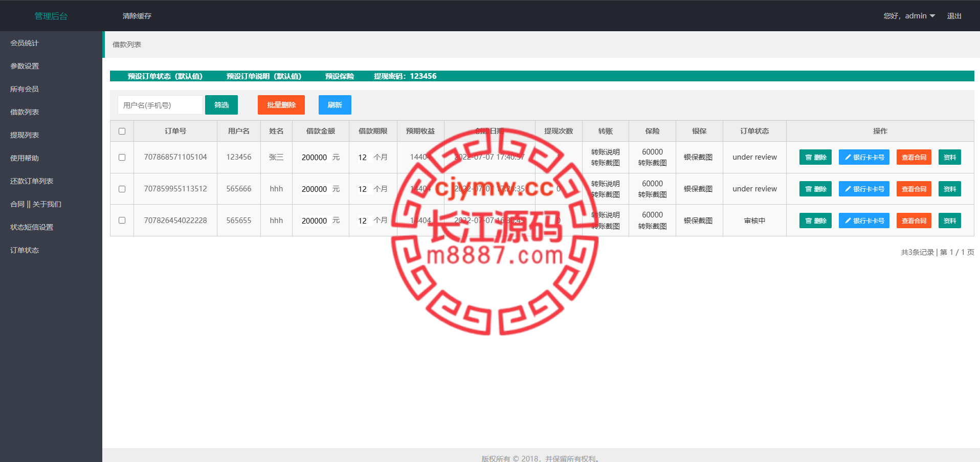Delete order 707859955113512 via trash button
The width and height of the screenshot is (980, 462).
click(815, 189)
